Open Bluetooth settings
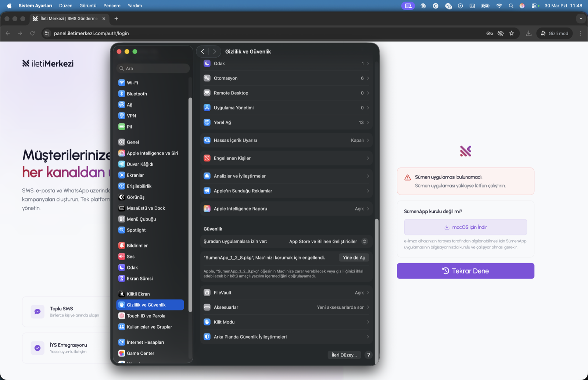Screen dimensions: 588x380 click(136, 94)
